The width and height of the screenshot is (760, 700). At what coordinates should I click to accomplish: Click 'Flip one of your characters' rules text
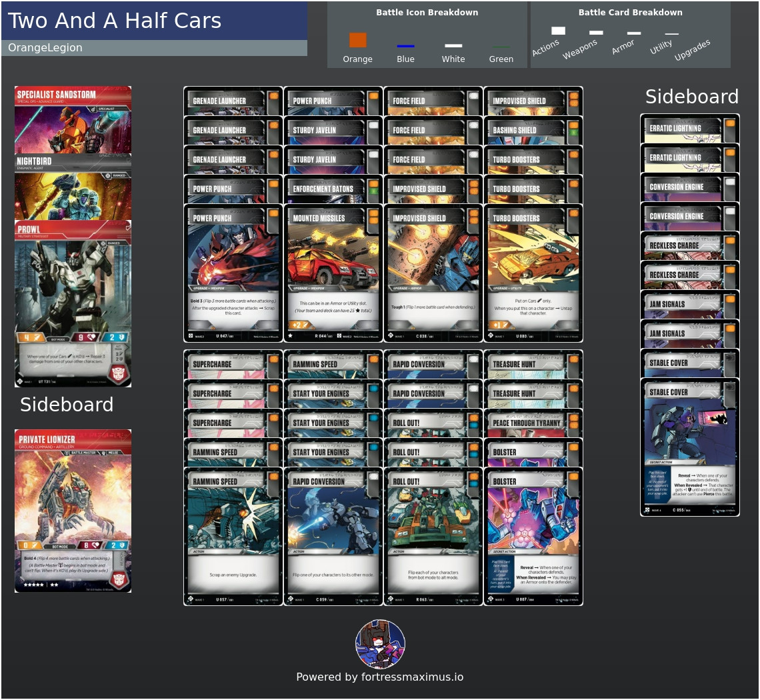click(333, 575)
